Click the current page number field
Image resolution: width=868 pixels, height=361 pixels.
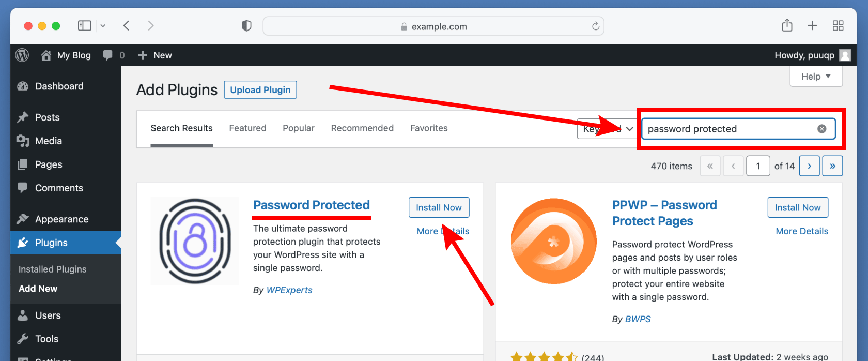point(758,166)
